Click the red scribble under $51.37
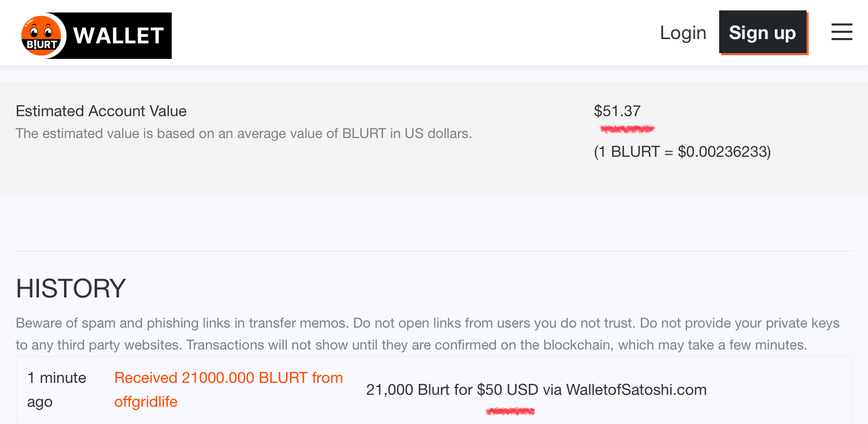The image size is (868, 424). [627, 129]
